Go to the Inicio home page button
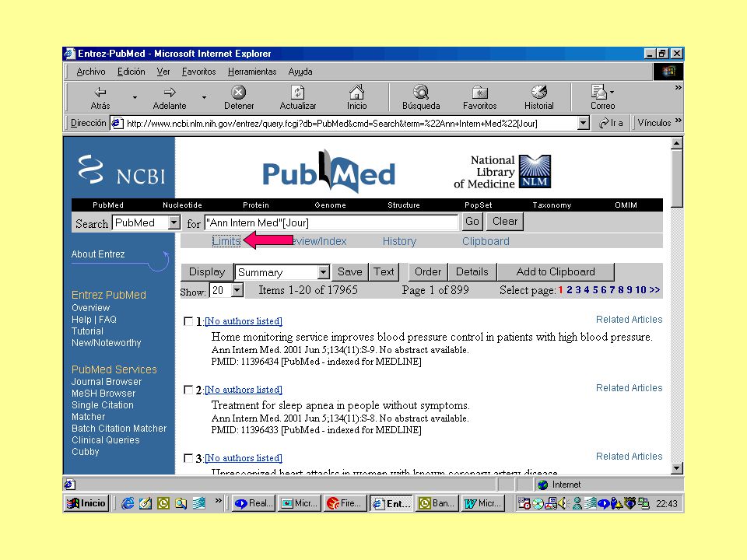747x560 pixels. coord(357,98)
